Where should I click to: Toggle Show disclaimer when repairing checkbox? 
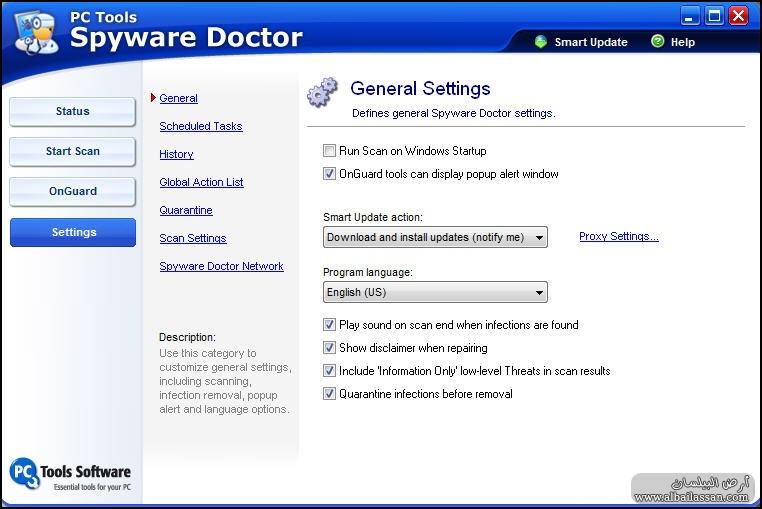pos(329,348)
